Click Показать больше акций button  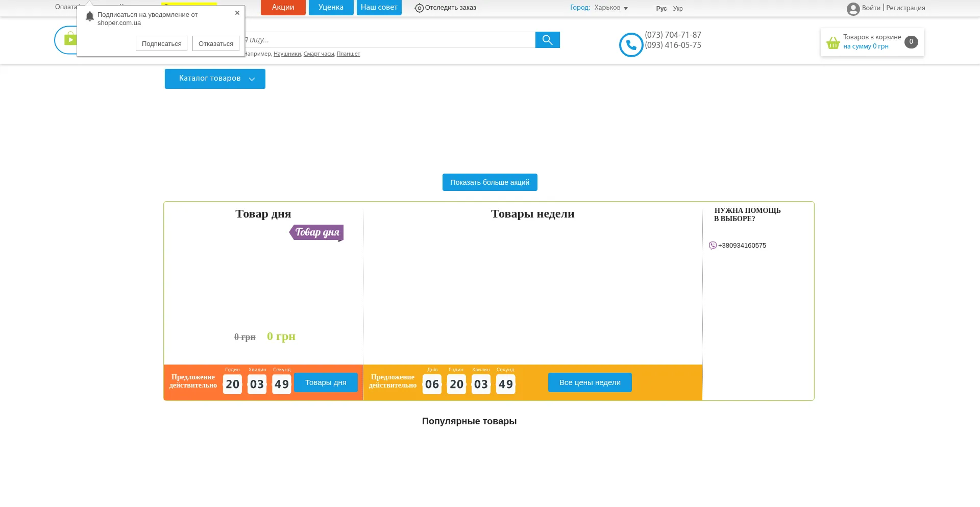coord(490,182)
